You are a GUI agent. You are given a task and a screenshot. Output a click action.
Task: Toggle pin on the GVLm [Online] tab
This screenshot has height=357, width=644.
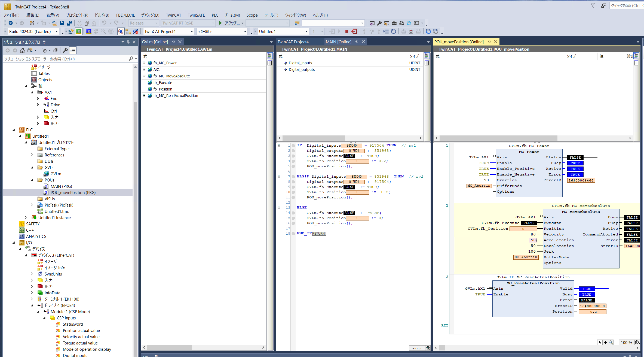pyautogui.click(x=174, y=42)
